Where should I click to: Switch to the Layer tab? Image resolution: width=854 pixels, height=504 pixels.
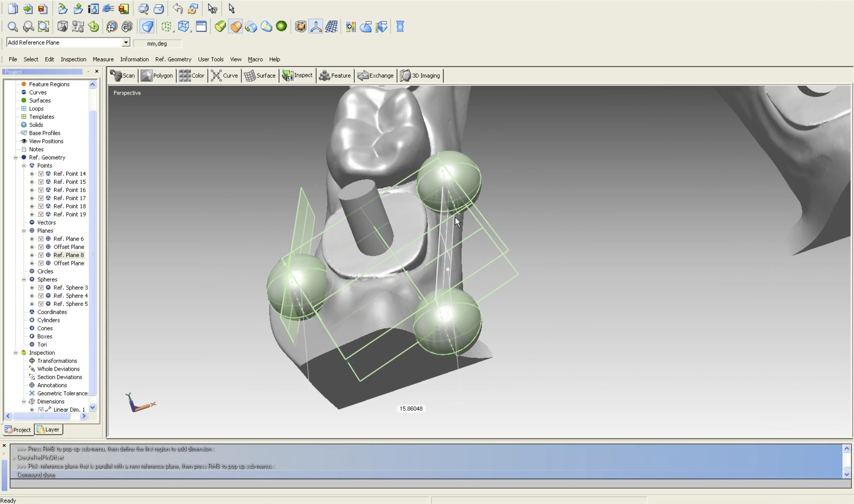tap(49, 430)
